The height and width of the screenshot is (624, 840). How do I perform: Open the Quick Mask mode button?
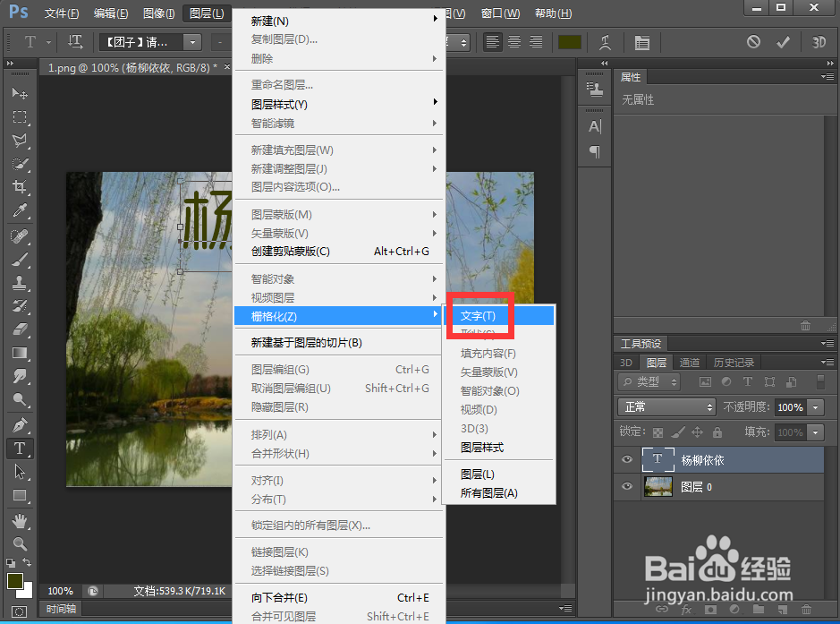tap(20, 610)
